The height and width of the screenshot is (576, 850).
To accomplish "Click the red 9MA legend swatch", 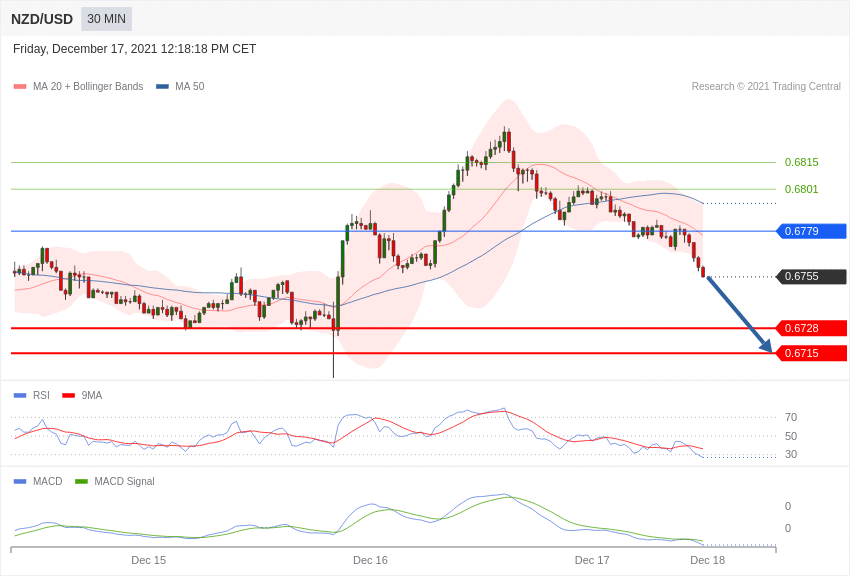I will tap(69, 396).
